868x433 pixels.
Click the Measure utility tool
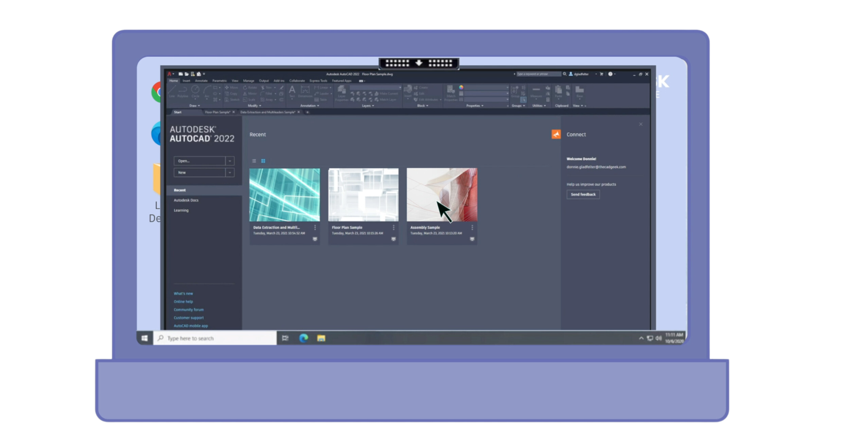click(536, 92)
